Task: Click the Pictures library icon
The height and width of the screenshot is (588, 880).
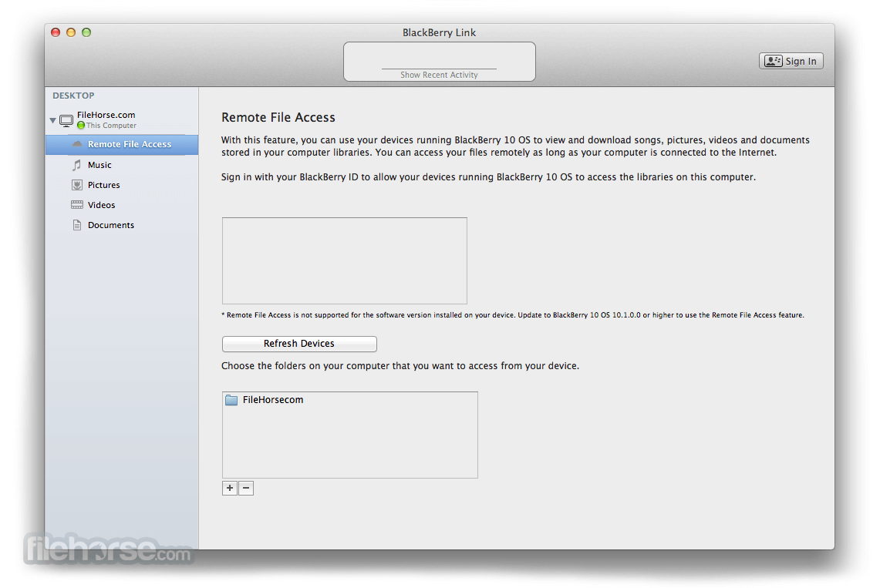Action: click(77, 185)
